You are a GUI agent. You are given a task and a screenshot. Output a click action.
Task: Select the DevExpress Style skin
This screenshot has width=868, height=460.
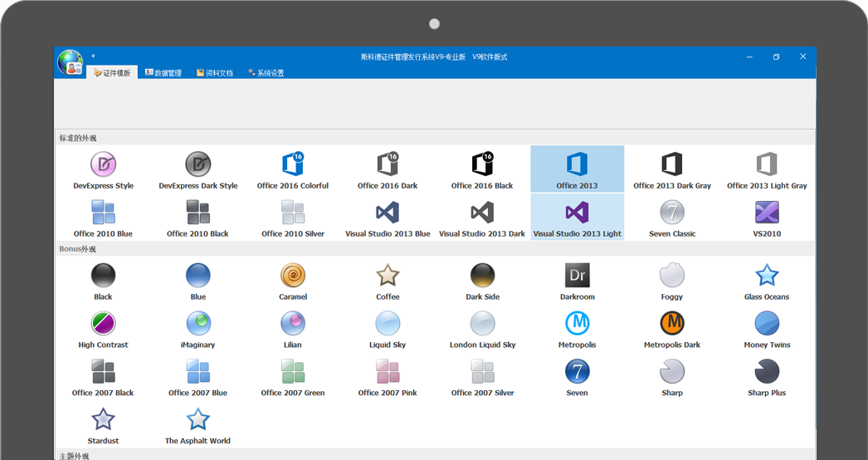pos(104,169)
